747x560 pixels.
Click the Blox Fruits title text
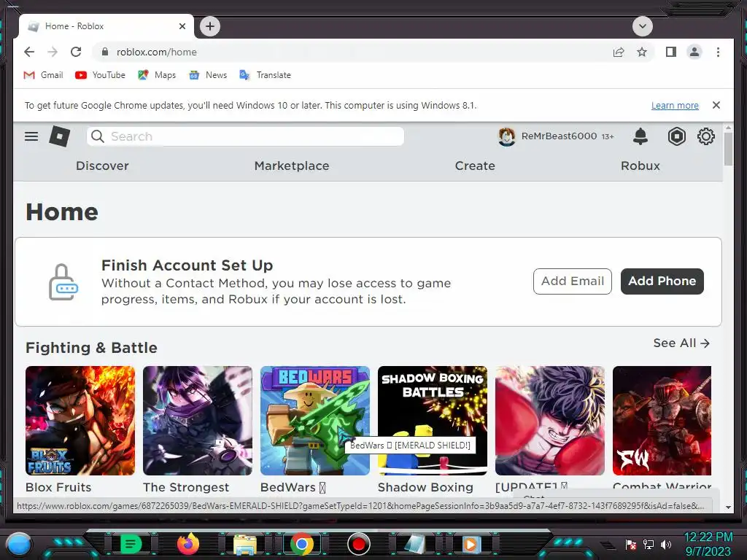tap(58, 487)
